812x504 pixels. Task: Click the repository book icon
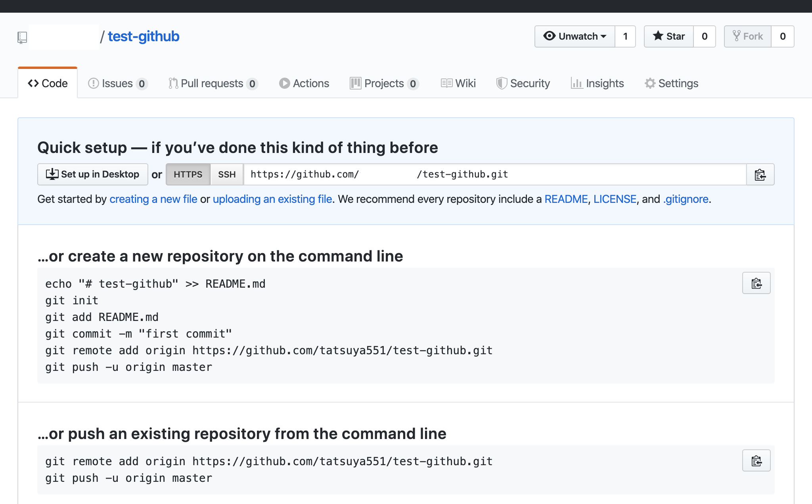(22, 37)
